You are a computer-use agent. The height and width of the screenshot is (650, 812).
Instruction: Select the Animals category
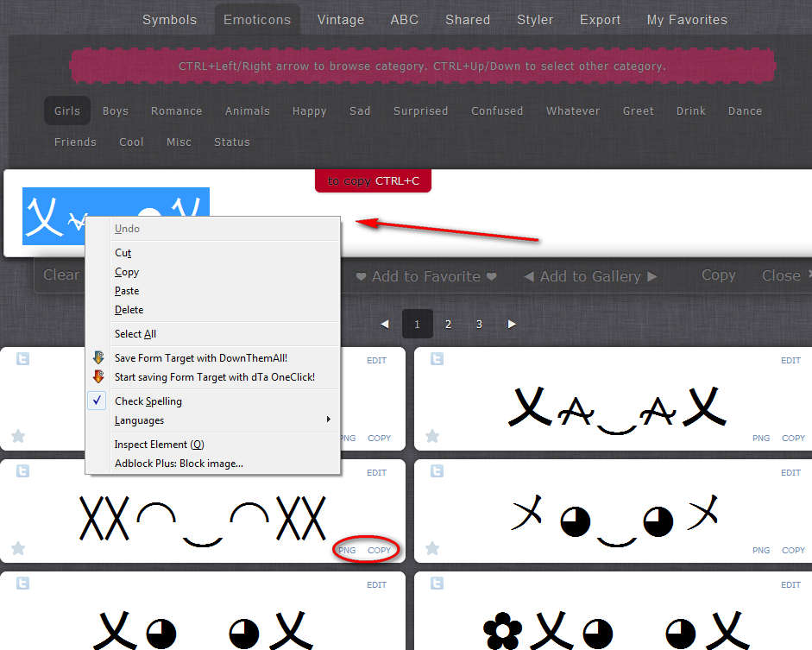247,110
